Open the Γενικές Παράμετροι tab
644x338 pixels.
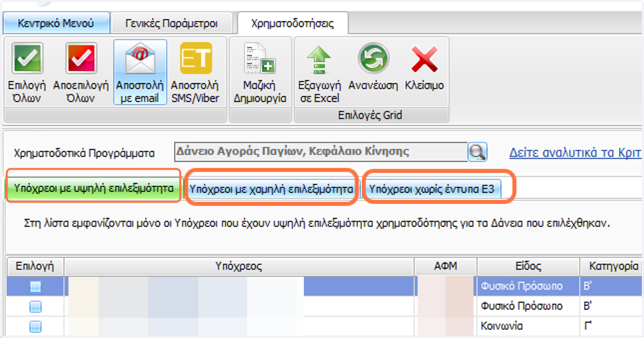[x=171, y=24]
